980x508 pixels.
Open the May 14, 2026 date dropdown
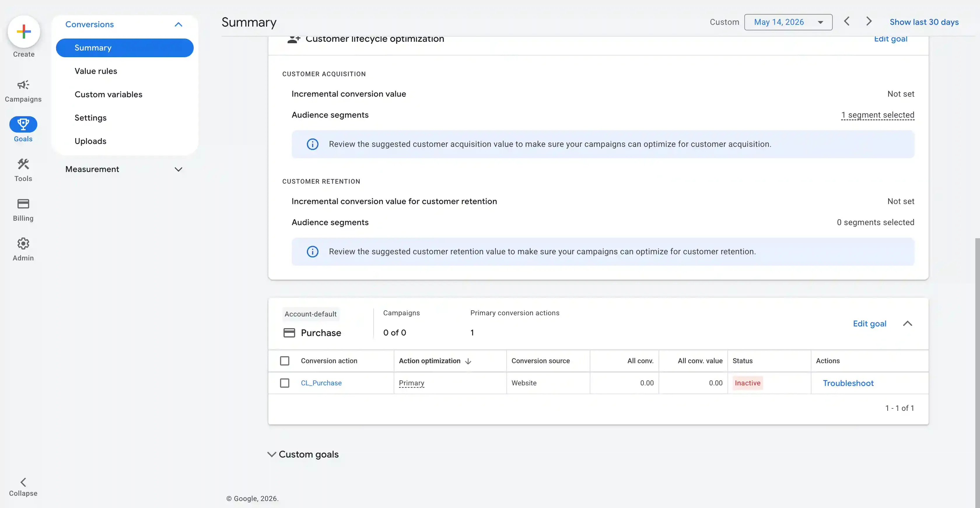(788, 22)
